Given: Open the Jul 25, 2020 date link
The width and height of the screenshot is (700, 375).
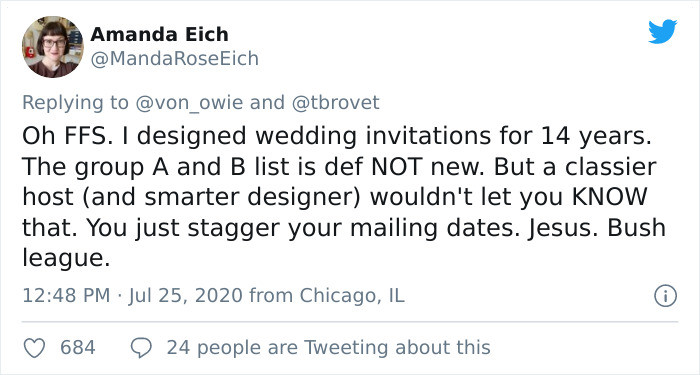Looking at the screenshot, I should (x=186, y=296).
